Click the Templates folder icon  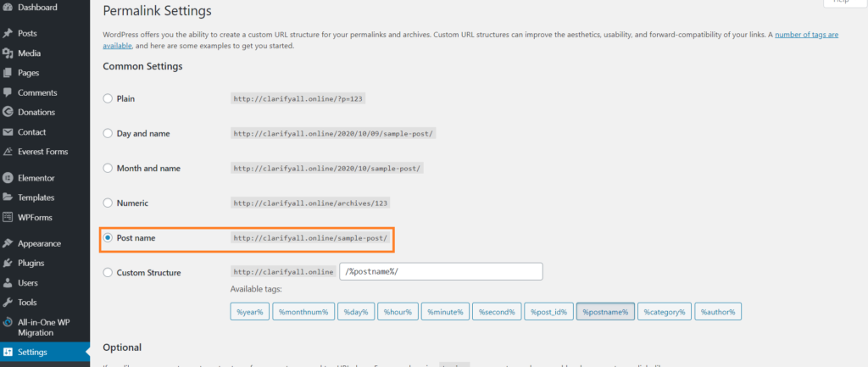(8, 197)
